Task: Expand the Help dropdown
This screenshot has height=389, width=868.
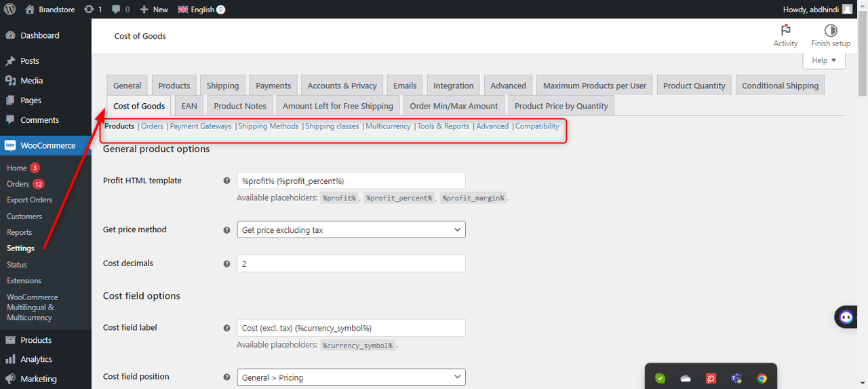Action: pos(824,60)
